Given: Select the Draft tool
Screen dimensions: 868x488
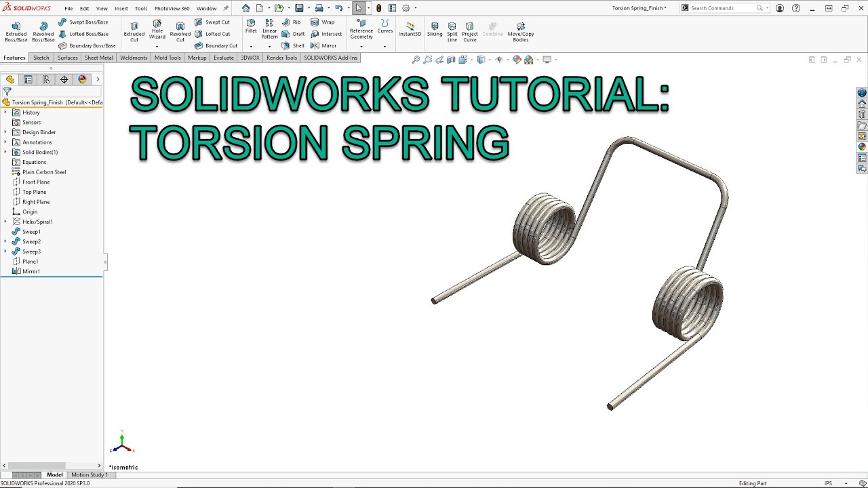Looking at the screenshot, I should pos(294,34).
